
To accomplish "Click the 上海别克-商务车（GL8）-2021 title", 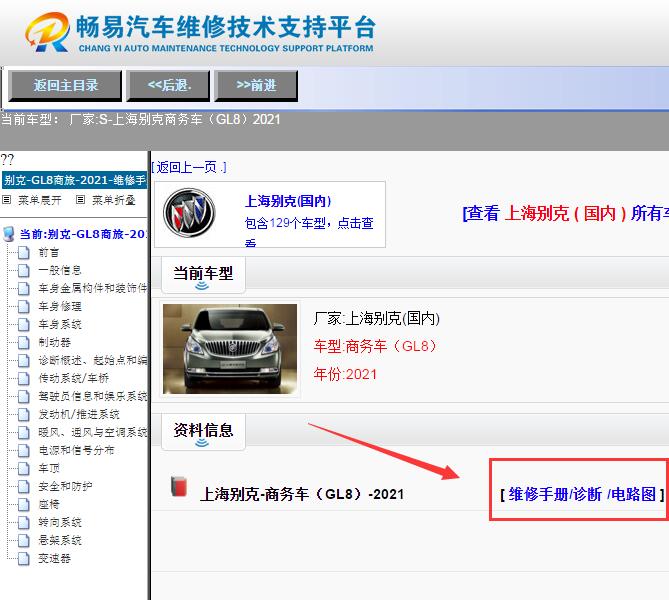I will (302, 494).
